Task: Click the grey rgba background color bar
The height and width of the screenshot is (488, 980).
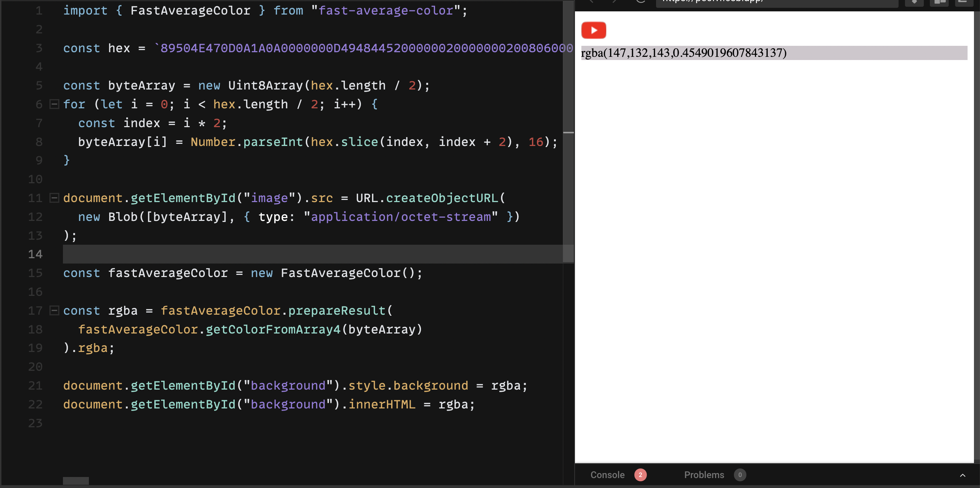Action: point(875,53)
